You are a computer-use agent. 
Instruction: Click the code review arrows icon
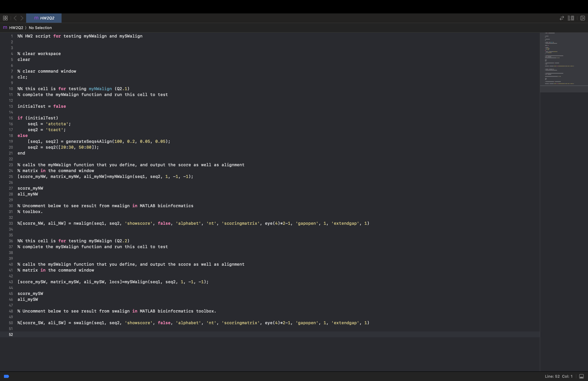click(562, 18)
